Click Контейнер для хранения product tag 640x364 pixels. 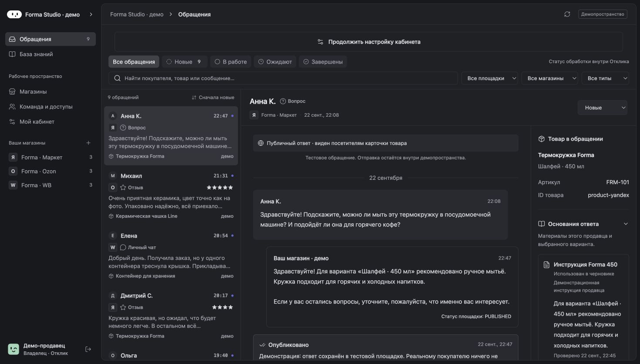click(142, 276)
